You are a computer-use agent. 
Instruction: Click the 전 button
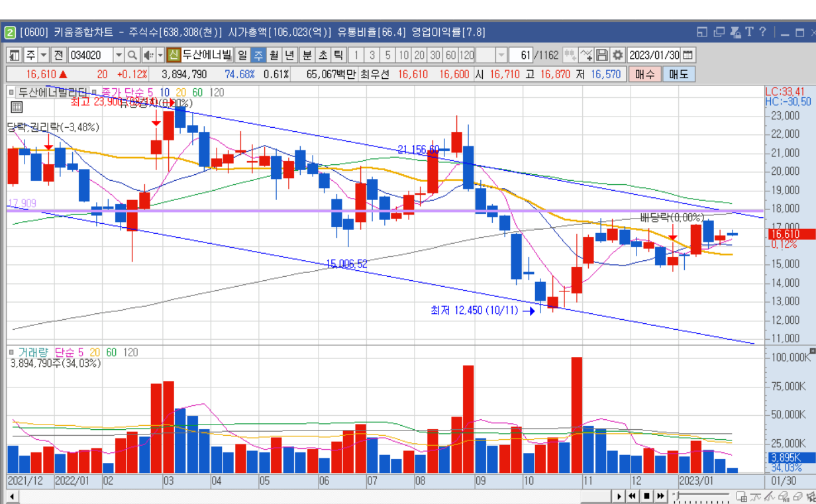coord(59,55)
